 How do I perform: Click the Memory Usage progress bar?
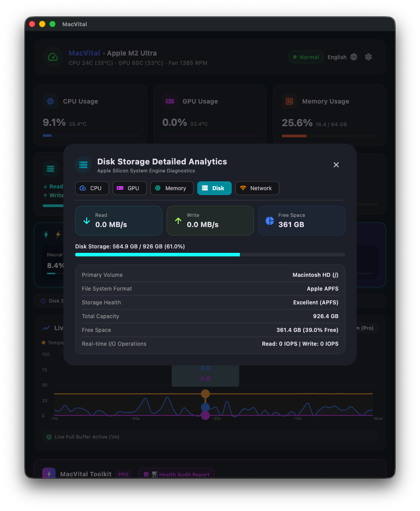pos(330,136)
